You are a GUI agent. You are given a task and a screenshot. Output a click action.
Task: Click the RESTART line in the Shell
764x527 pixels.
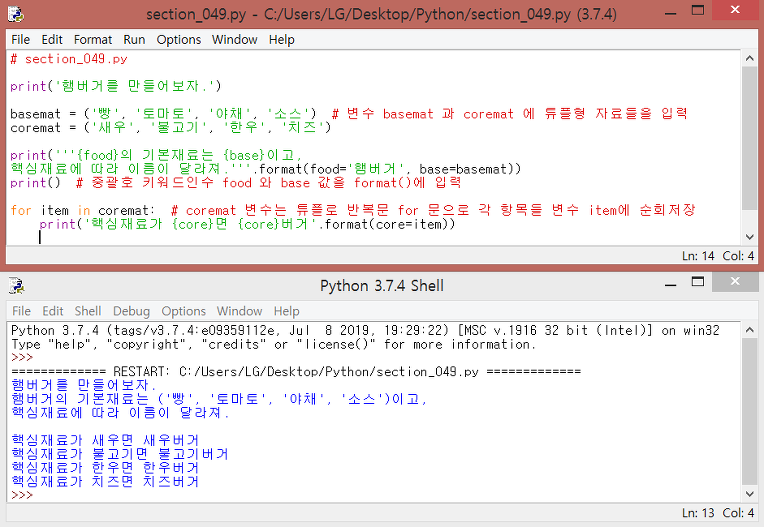pyautogui.click(x=296, y=372)
